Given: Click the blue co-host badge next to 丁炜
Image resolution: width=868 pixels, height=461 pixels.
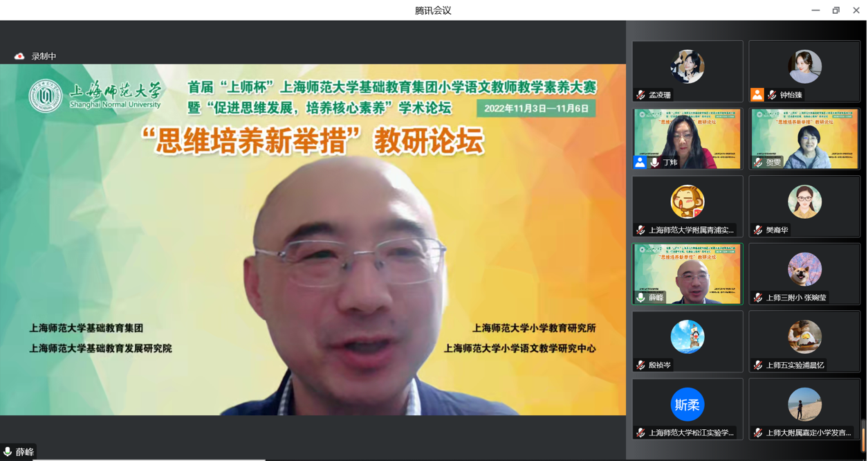Looking at the screenshot, I should click(x=640, y=162).
